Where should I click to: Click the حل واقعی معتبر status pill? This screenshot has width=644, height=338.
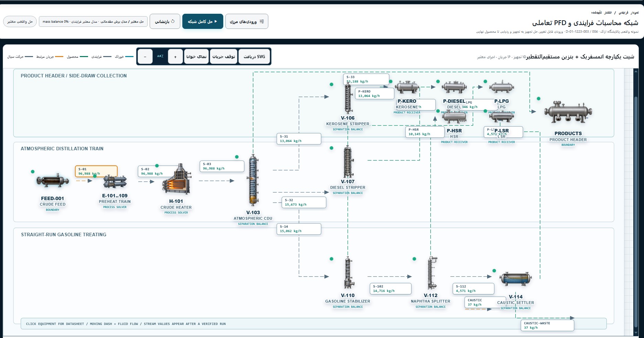[x=20, y=21]
